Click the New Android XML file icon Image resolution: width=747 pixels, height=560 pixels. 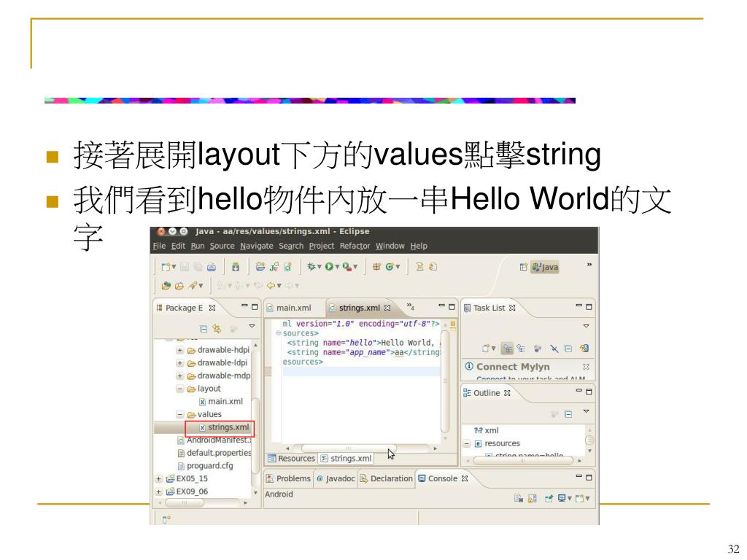[x=287, y=267]
